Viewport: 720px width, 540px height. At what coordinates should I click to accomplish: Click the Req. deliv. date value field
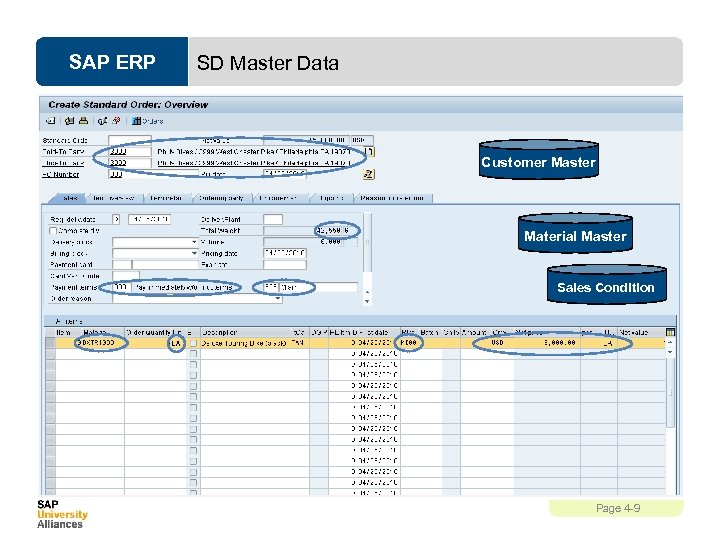[x=149, y=219]
